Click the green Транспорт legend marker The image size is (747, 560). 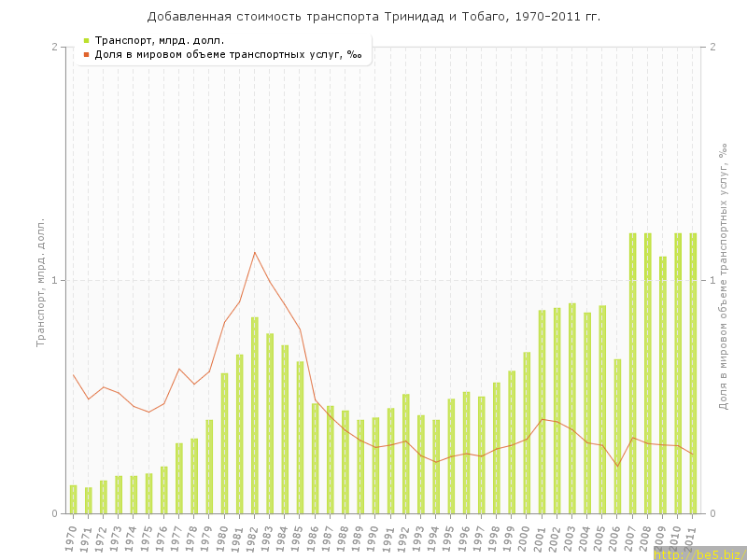click(x=86, y=40)
